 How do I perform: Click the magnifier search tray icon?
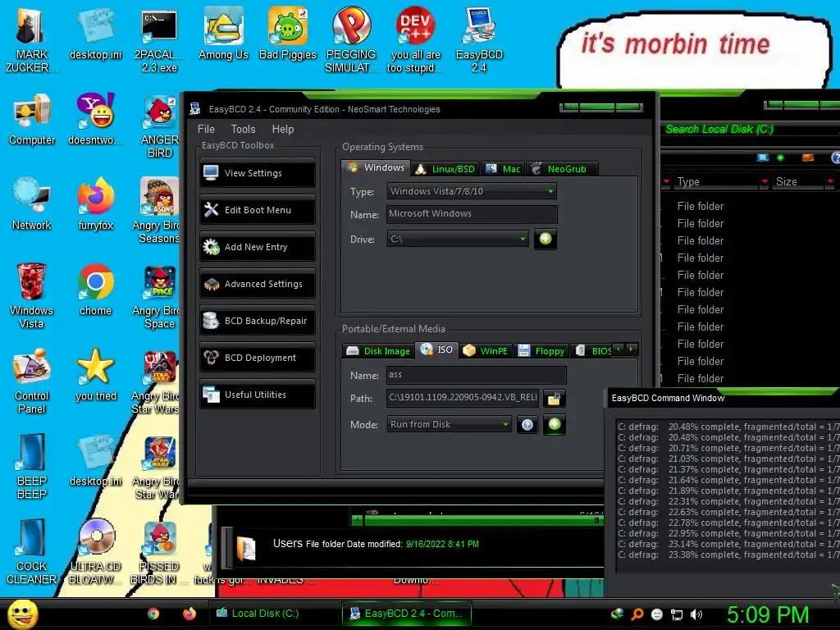click(637, 614)
